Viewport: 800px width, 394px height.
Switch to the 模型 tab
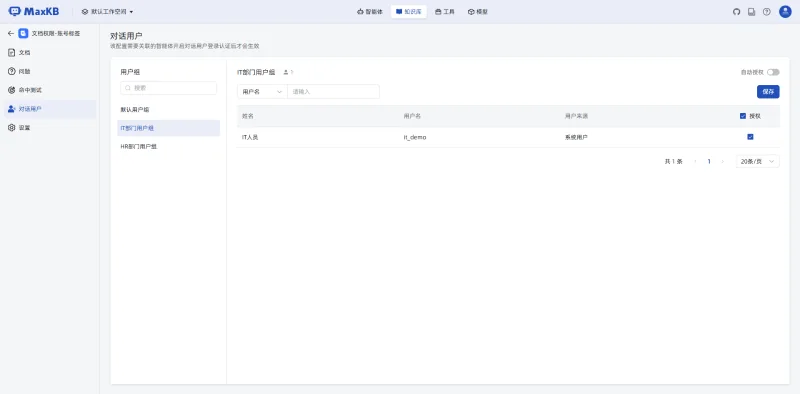[x=478, y=12]
